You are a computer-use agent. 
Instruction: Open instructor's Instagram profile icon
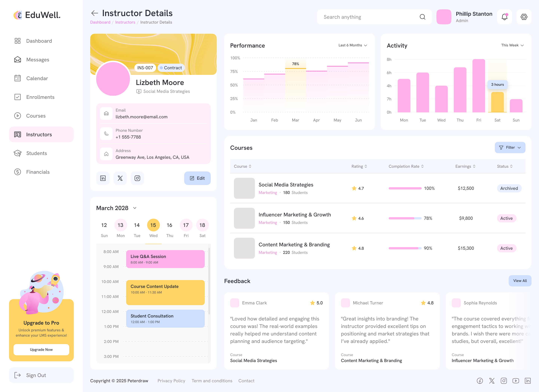pyautogui.click(x=137, y=178)
